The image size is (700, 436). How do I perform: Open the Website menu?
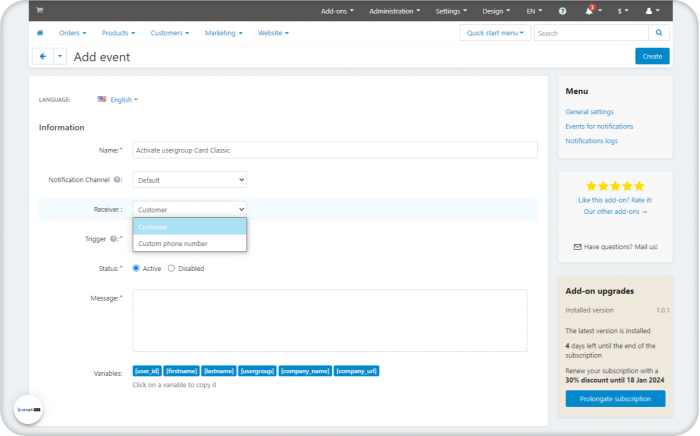[x=273, y=33]
